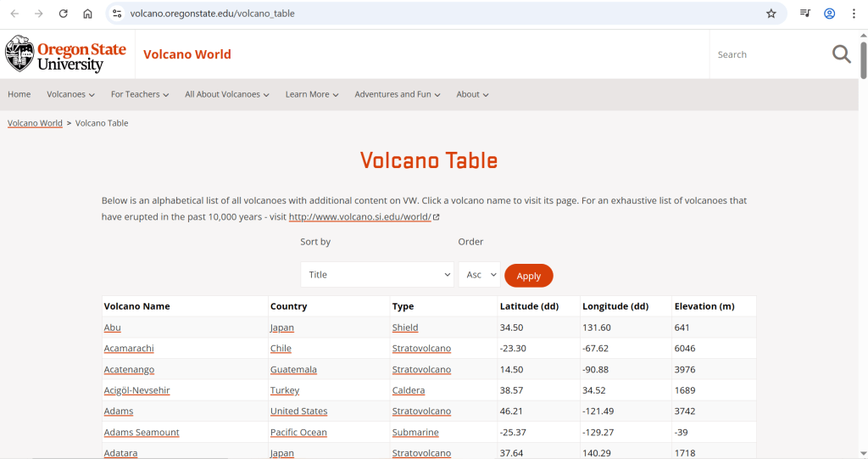Screen dimensions: 868x459
Task: View site information icon in address bar
Action: [x=117, y=14]
